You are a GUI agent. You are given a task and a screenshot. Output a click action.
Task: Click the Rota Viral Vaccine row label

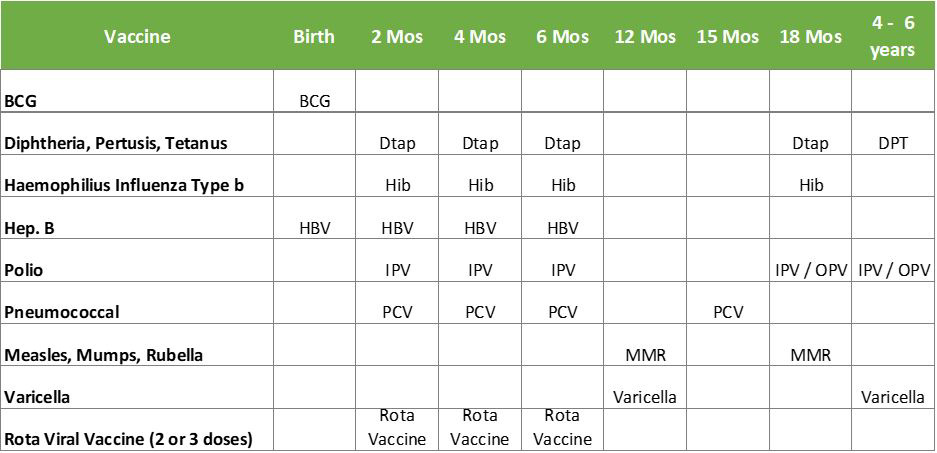click(128, 438)
